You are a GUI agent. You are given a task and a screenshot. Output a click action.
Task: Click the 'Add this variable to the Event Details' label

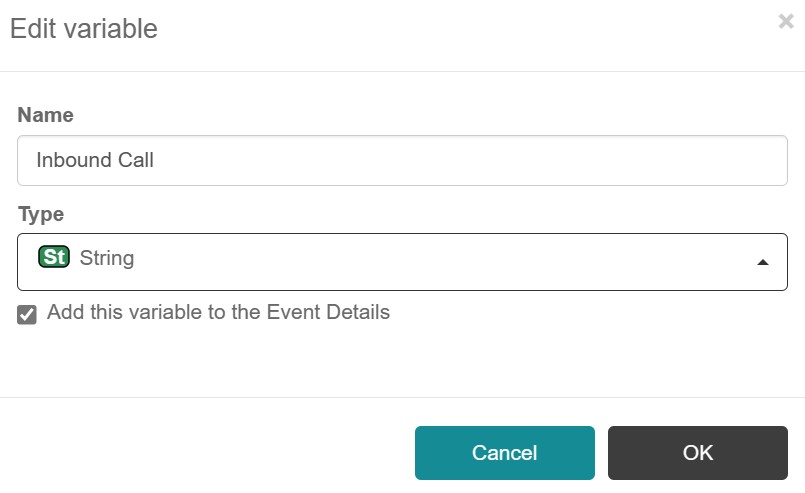tap(218, 312)
